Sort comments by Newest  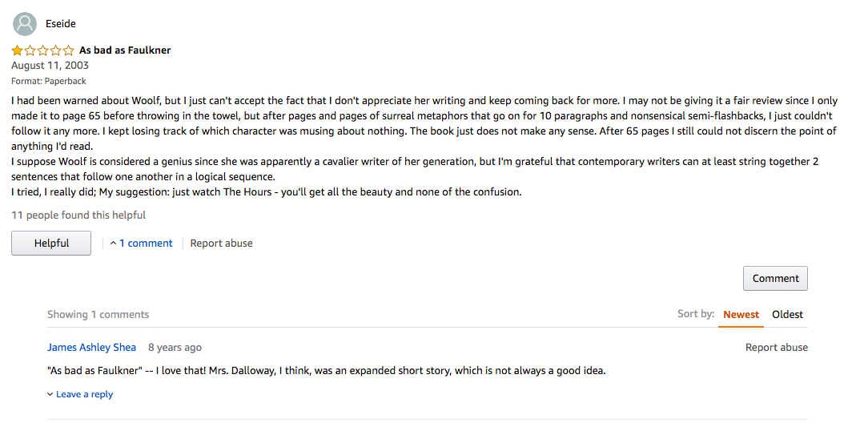(741, 315)
